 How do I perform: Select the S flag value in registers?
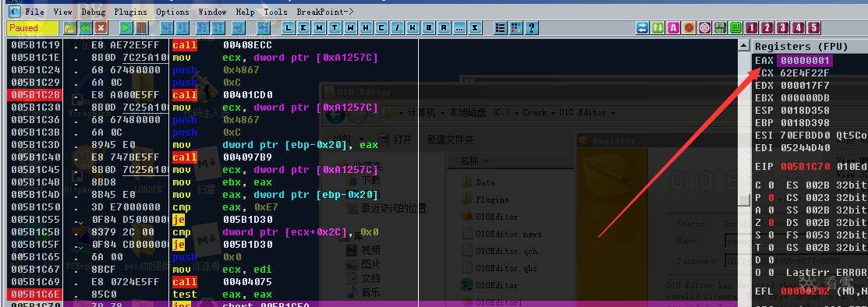(x=771, y=235)
